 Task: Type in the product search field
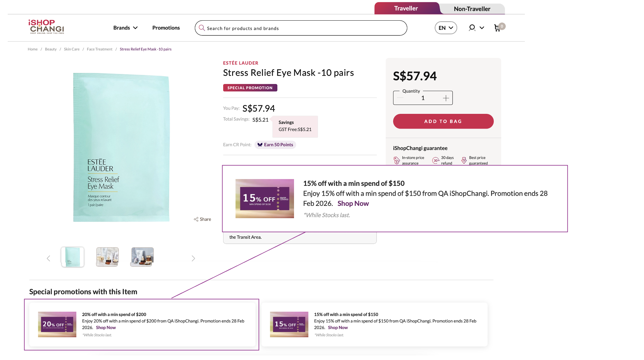pos(305,28)
